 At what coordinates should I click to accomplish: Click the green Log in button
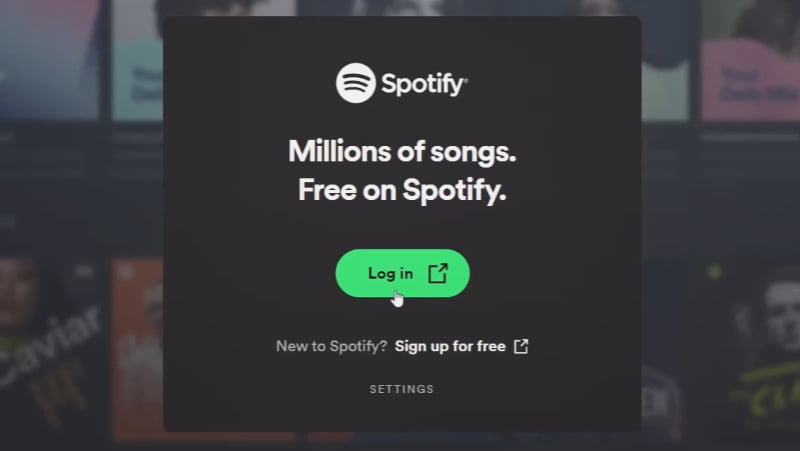pos(403,273)
